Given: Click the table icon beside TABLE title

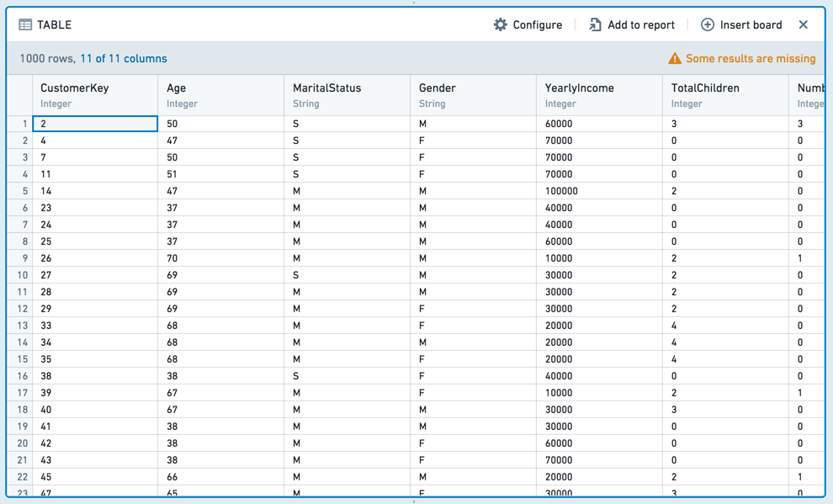Looking at the screenshot, I should 25,25.
